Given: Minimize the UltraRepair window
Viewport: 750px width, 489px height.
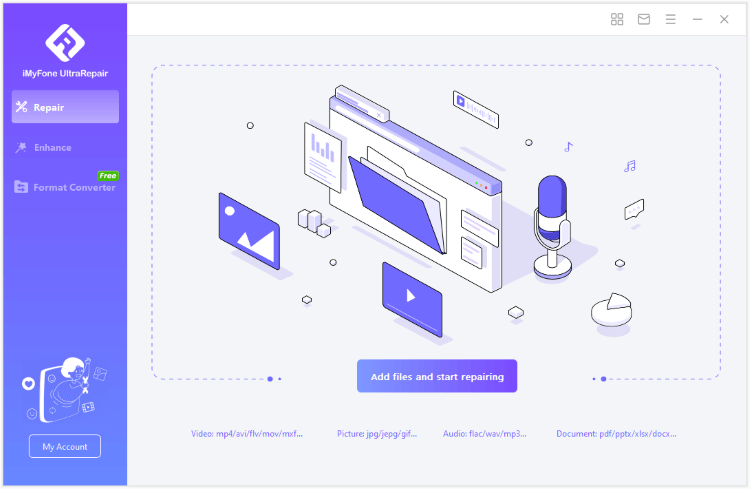Looking at the screenshot, I should 697,19.
